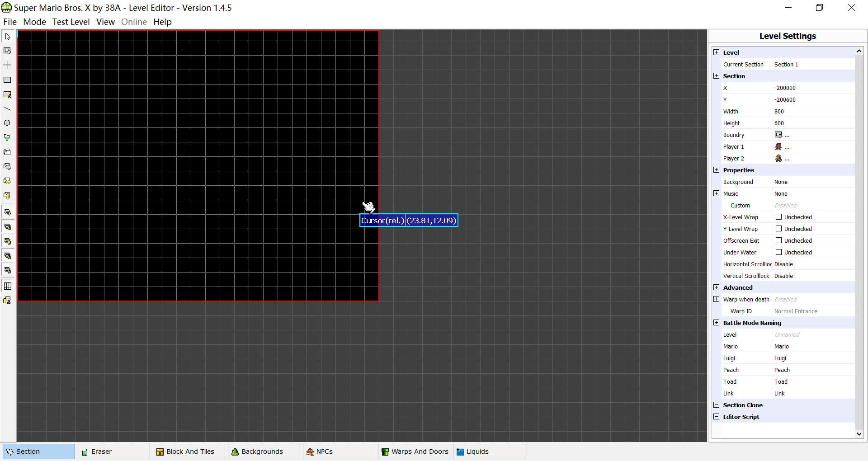The image size is (868, 461).
Task: Choose the flood fill bucket tool
Action: 8,137
